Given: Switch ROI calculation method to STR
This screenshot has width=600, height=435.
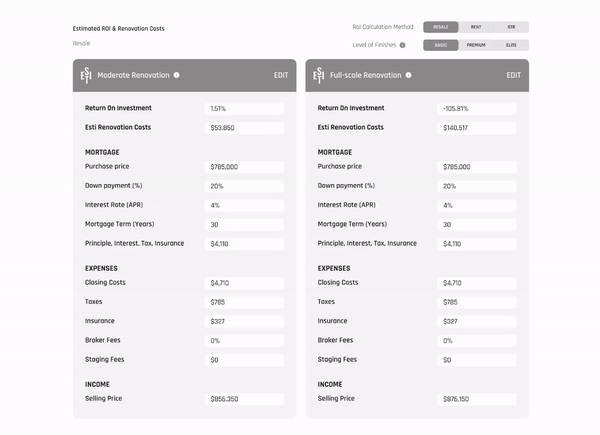Looking at the screenshot, I should coord(511,27).
